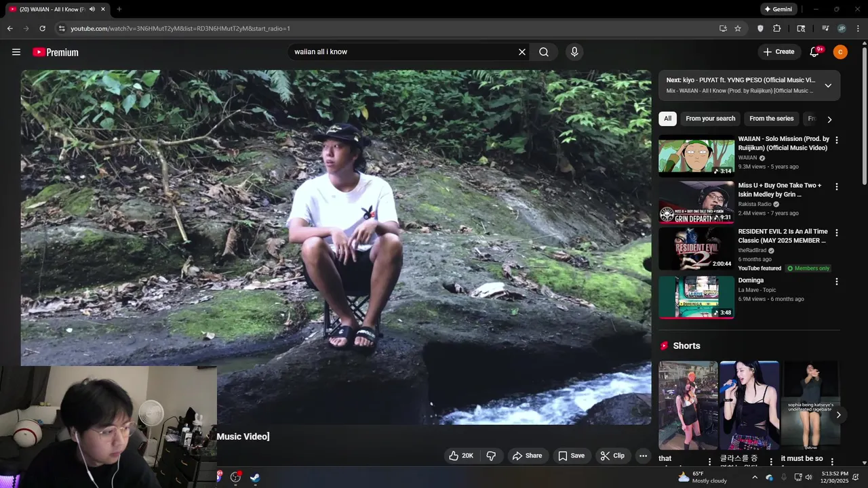Click the Create button
This screenshot has width=868, height=488.
[778, 52]
